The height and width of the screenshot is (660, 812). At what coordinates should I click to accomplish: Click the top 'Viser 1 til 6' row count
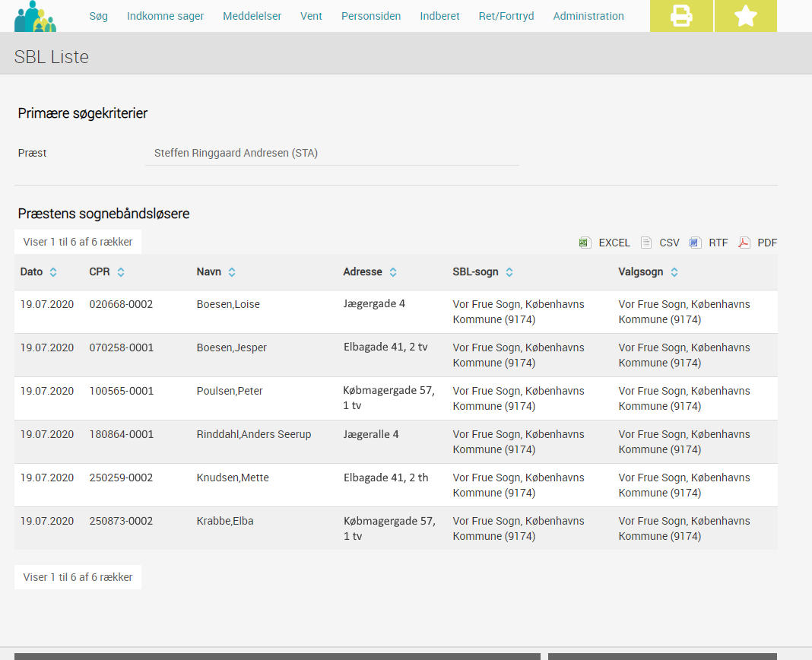(78, 242)
